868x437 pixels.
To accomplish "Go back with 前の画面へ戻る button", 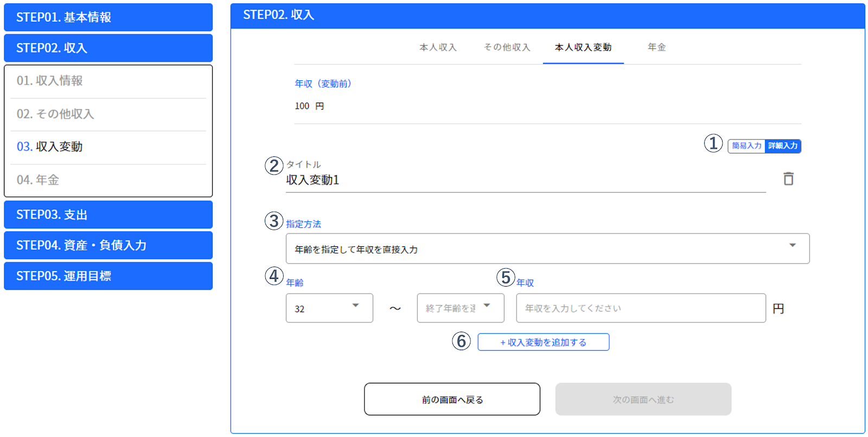I will coord(452,399).
